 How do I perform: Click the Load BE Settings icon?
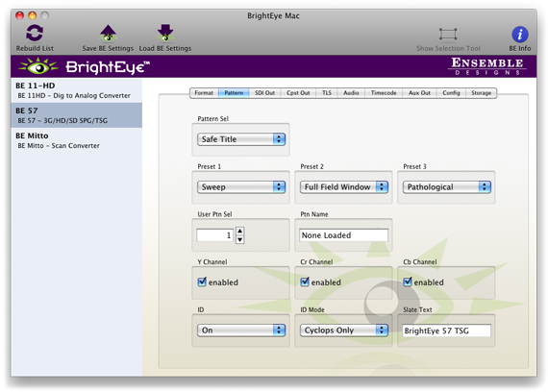[x=165, y=33]
